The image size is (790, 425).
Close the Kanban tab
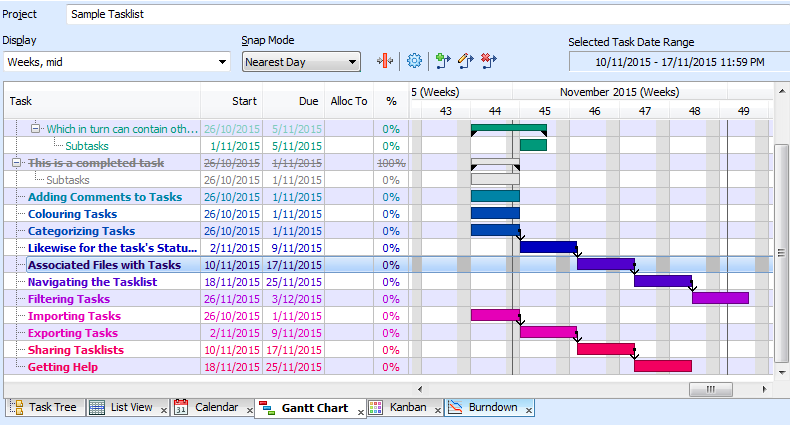(438, 410)
